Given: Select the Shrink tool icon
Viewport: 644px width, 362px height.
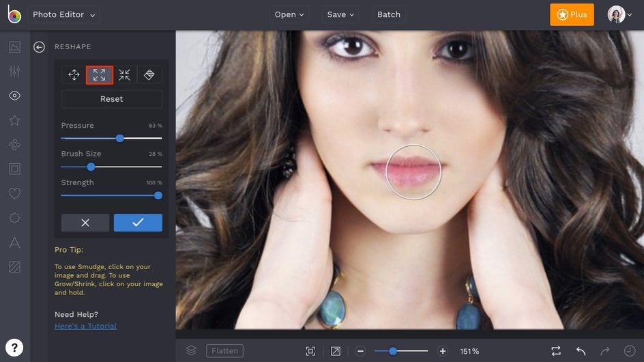Looking at the screenshot, I should 124,75.
